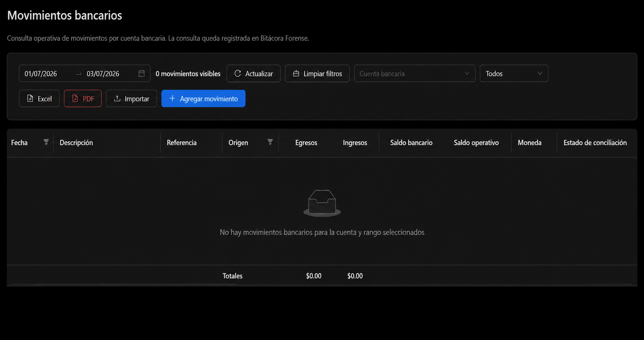644x340 pixels.
Task: Set the end date 03/07/2026 field
Action: pos(103,74)
